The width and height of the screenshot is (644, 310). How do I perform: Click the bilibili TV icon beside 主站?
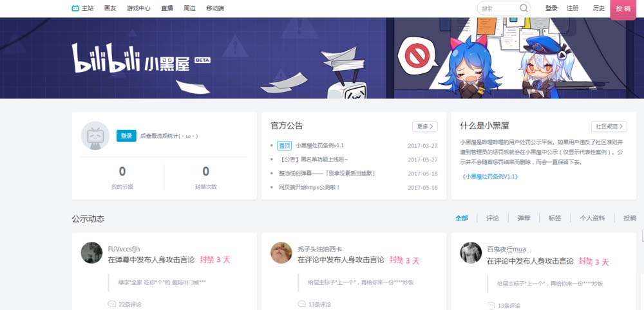pos(75,8)
